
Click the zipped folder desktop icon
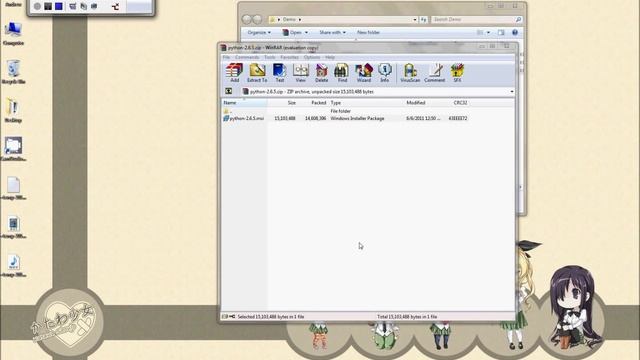pyautogui.click(x=13, y=111)
